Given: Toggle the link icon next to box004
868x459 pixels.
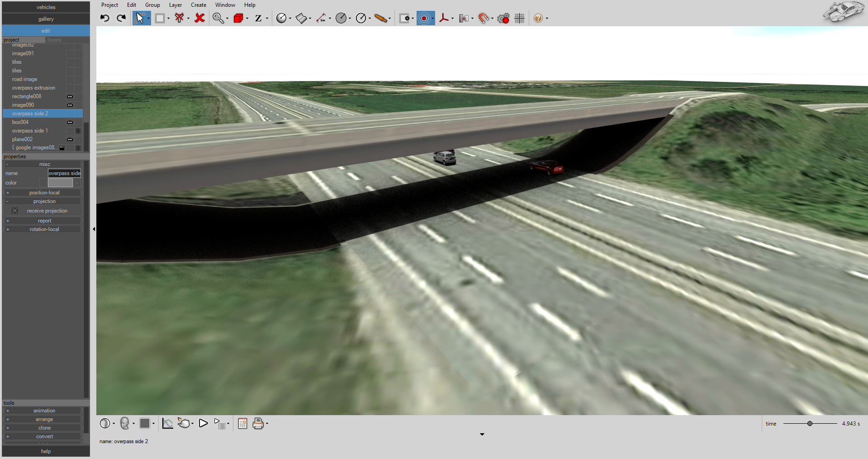Looking at the screenshot, I should 70,122.
